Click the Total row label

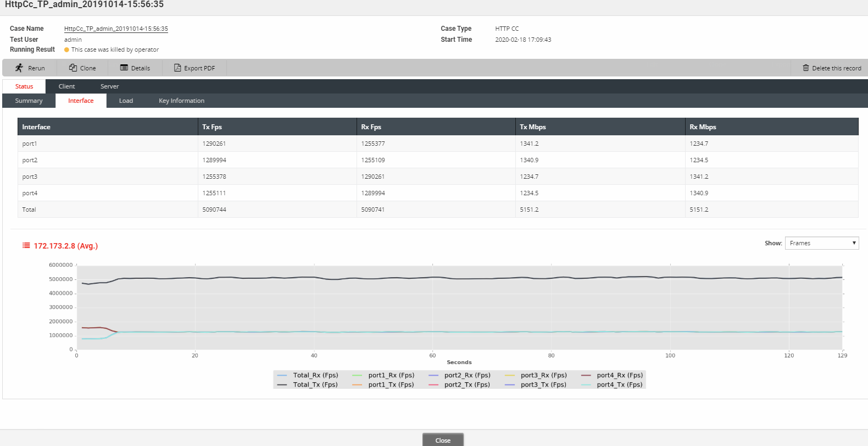point(29,210)
